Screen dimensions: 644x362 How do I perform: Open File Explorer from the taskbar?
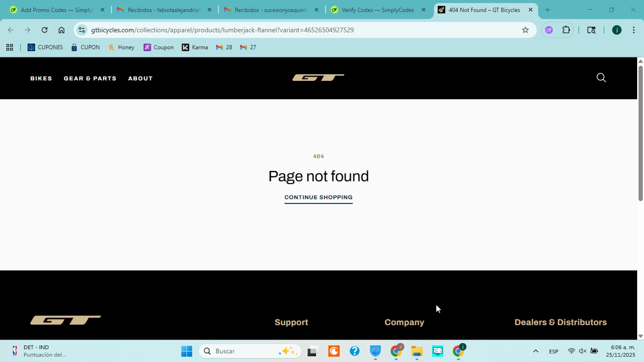pos(417,351)
